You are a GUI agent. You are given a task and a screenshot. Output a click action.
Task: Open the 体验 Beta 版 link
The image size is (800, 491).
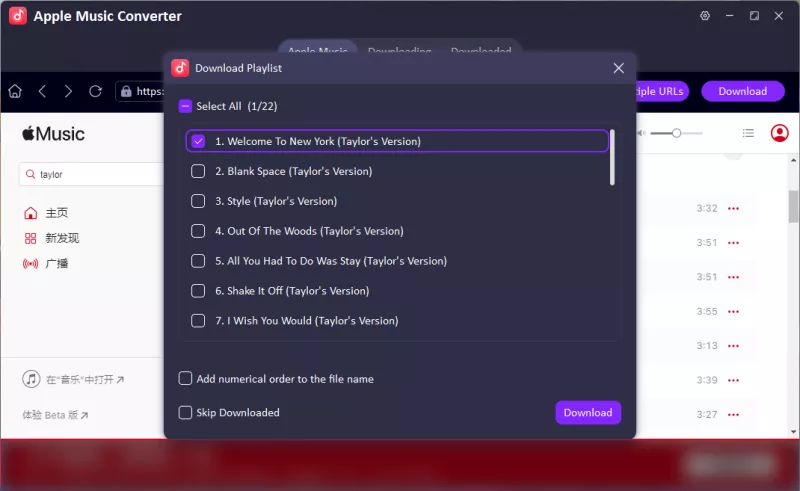(55, 415)
